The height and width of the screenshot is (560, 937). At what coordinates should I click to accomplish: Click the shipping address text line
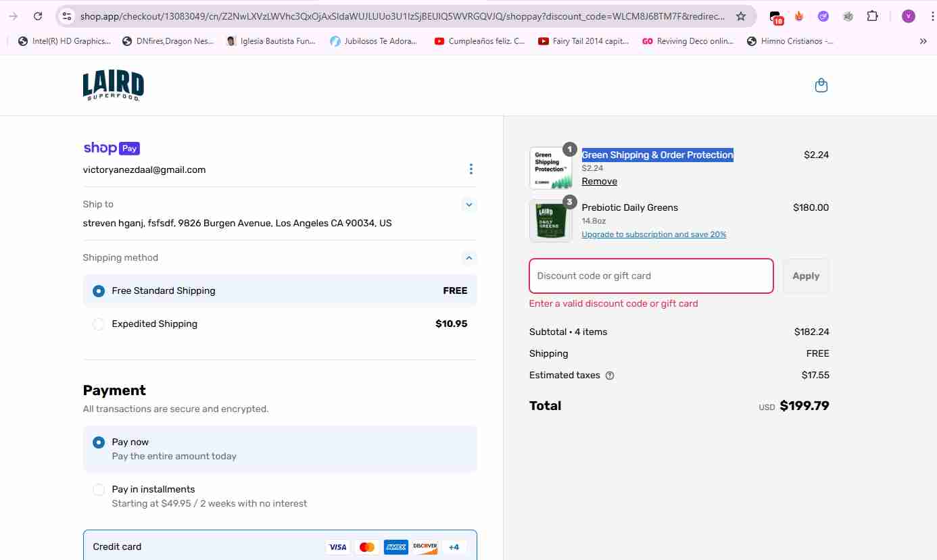point(237,223)
